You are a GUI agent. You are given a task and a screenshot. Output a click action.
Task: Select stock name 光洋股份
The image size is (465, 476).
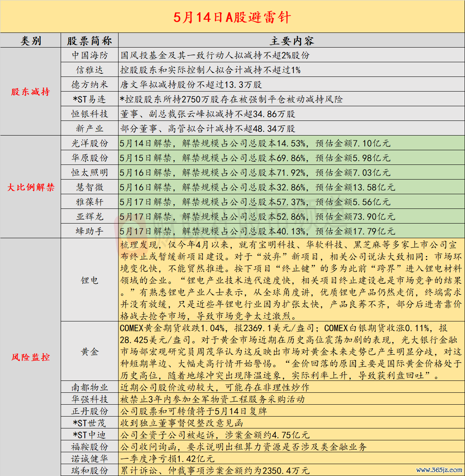[90, 143]
